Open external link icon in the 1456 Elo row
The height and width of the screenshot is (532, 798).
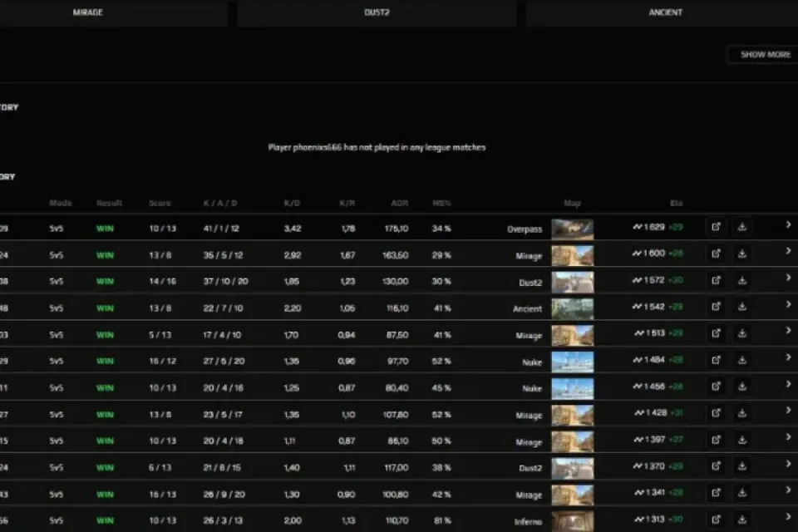coord(716,387)
